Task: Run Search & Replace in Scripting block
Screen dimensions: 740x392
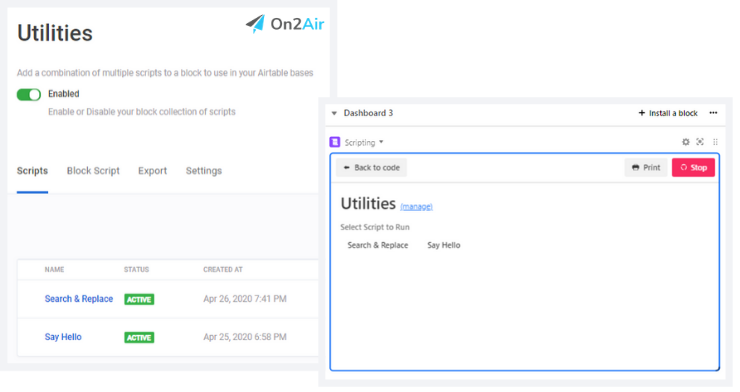Action: 378,245
